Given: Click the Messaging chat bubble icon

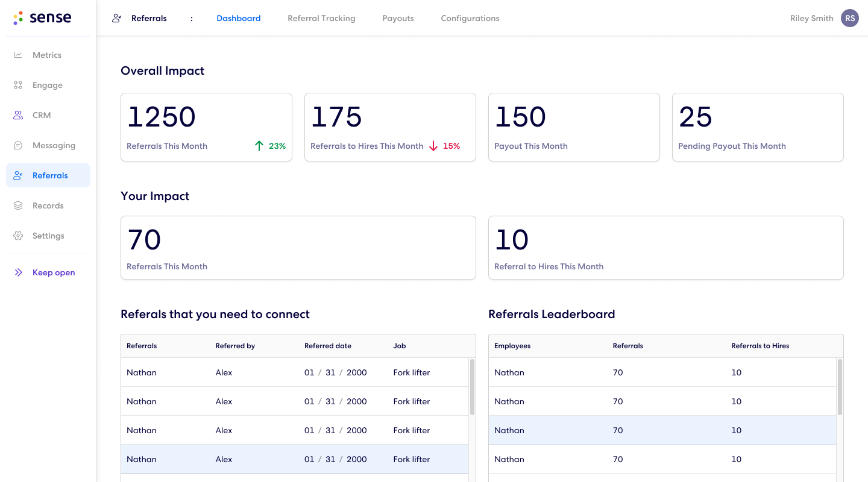Looking at the screenshot, I should (x=18, y=145).
